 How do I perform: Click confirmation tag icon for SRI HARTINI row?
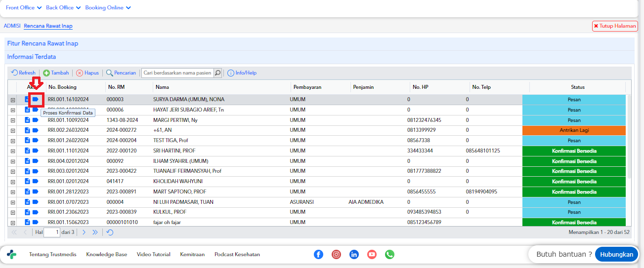[36, 151]
